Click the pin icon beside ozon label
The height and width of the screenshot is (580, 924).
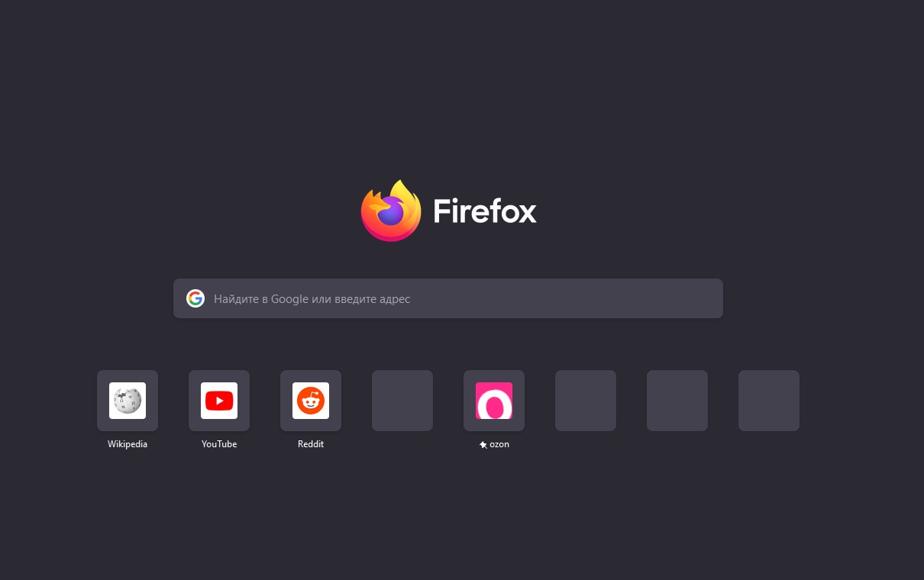(x=483, y=445)
